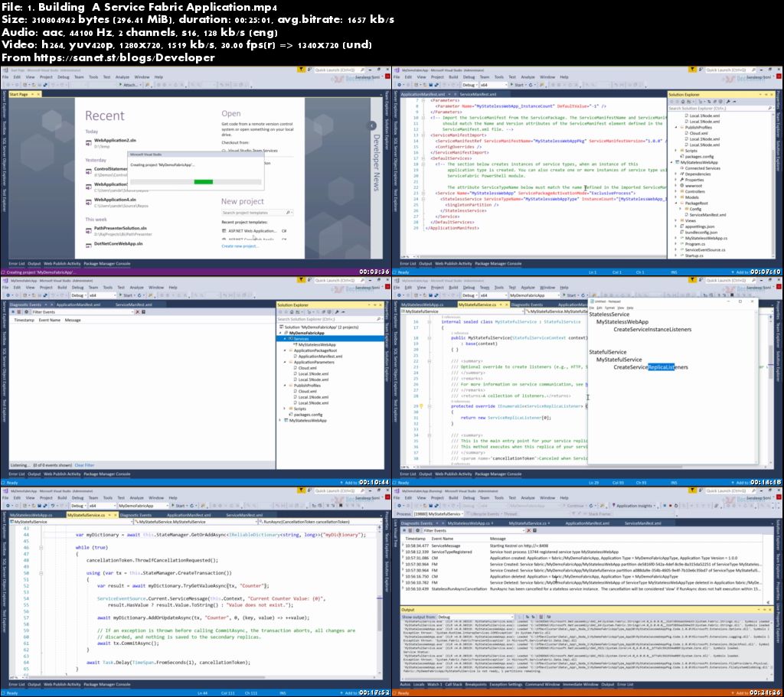Viewport: 784px width, 697px height.
Task: Click the Attach... button in the 00:03:36 toolbar
Action: pyautogui.click(x=129, y=85)
